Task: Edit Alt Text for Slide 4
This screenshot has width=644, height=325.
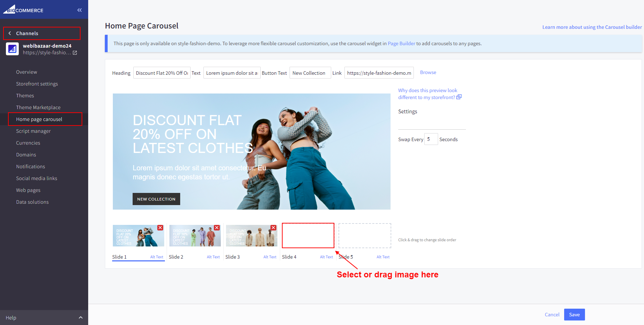Action: coord(326,257)
